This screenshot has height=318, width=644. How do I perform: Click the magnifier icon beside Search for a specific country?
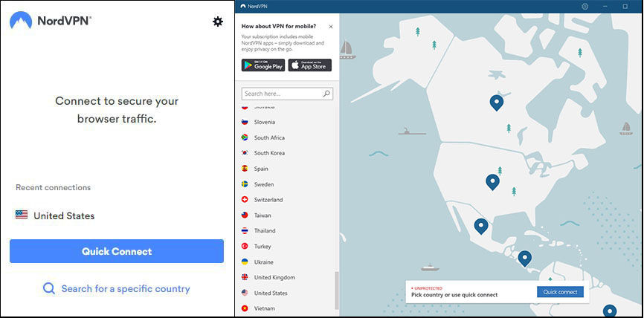pos(49,288)
